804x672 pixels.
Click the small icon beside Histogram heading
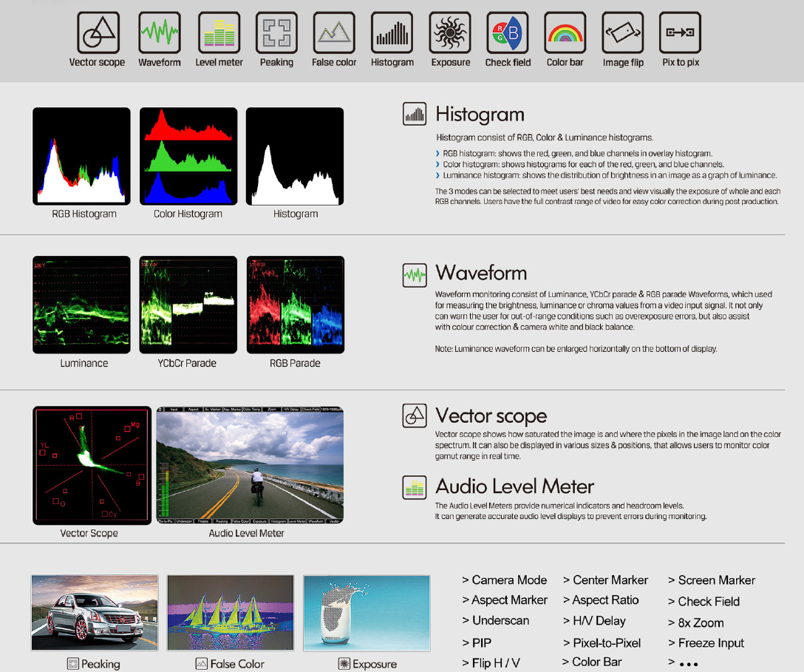pos(415,114)
